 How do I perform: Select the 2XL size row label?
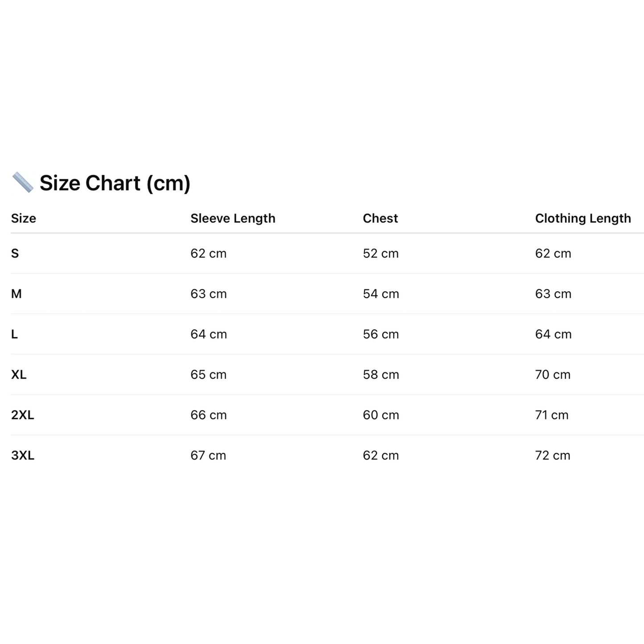(x=23, y=415)
